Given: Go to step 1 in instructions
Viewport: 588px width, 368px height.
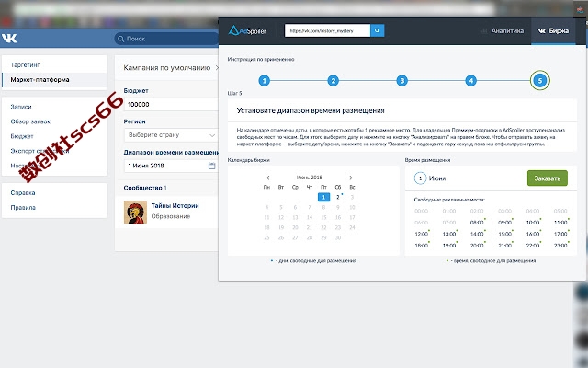Looking at the screenshot, I should [264, 80].
